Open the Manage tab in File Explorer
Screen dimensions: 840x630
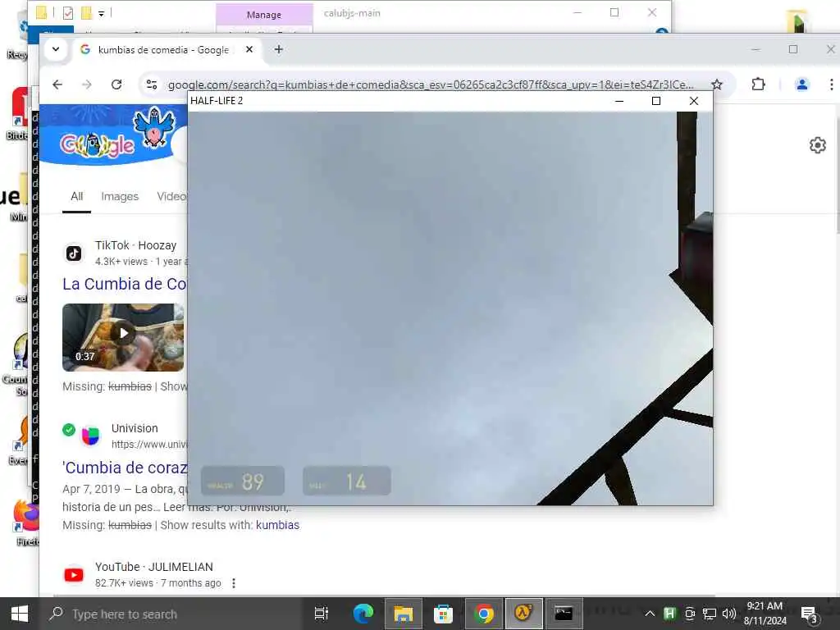[264, 15]
